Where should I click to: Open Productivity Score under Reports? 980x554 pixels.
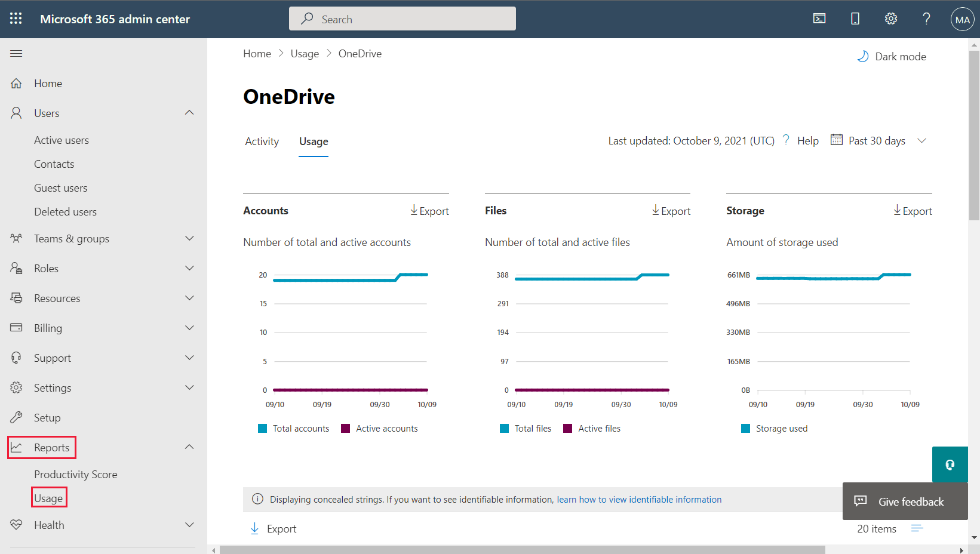pyautogui.click(x=76, y=475)
